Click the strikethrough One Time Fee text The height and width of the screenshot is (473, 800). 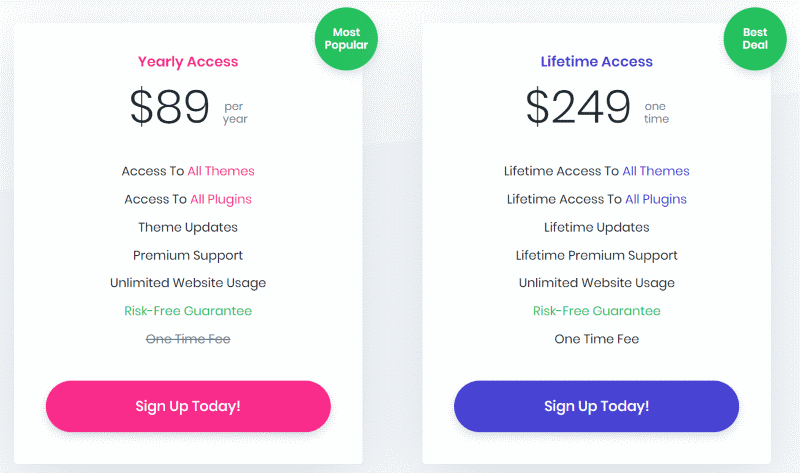point(188,339)
